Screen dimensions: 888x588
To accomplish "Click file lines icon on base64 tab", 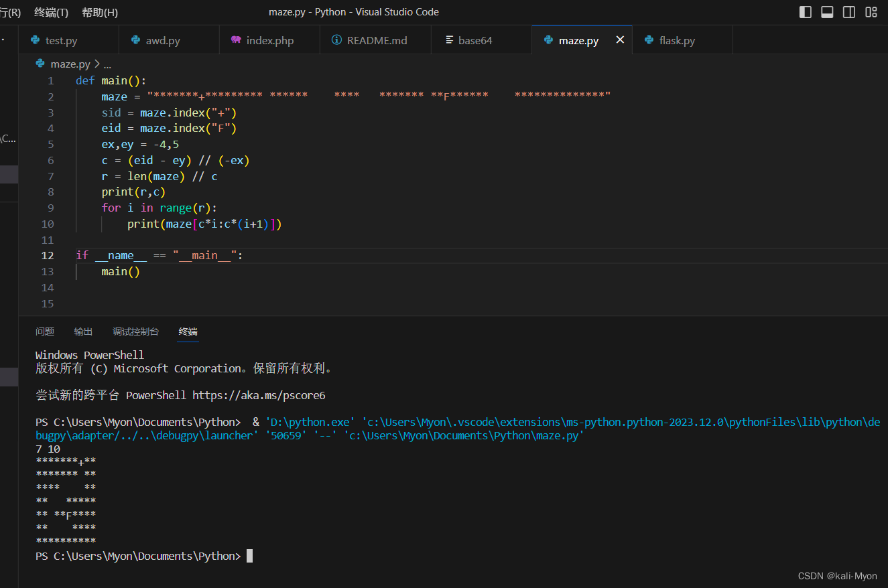I will (x=449, y=40).
